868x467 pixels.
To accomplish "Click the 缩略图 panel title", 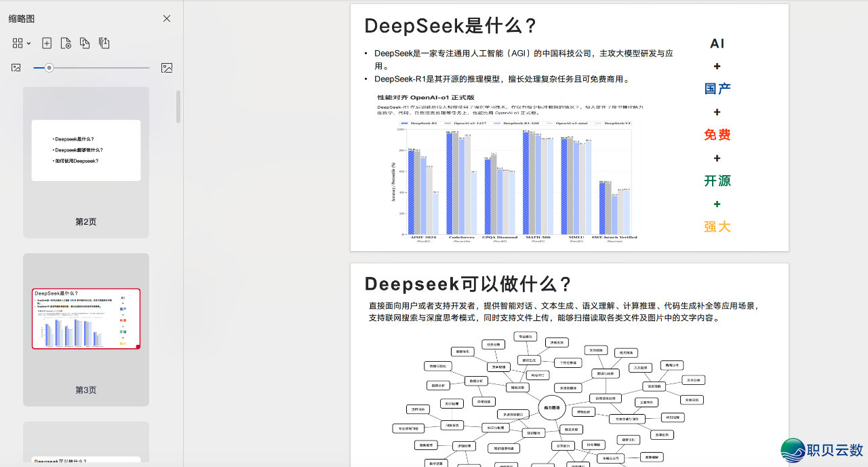I will pyautogui.click(x=22, y=19).
